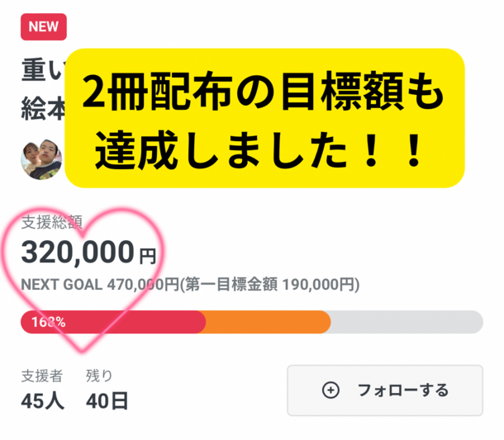Click the plus icon in the follow button
This screenshot has height=440, width=504.
pos(330,390)
